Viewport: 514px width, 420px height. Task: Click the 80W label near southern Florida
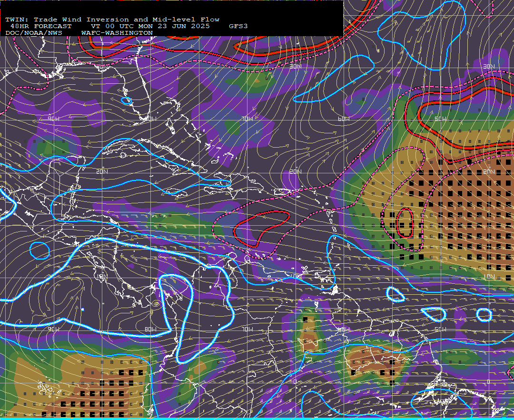(x=150, y=119)
